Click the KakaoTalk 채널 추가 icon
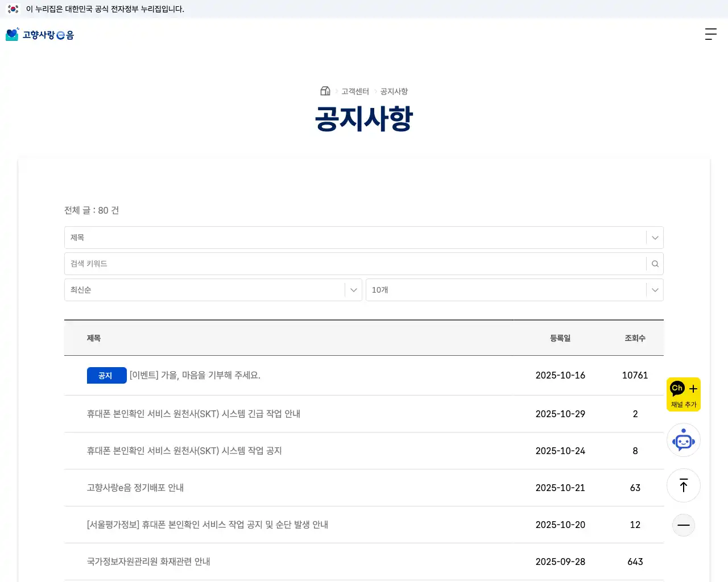This screenshot has height=582, width=728. pyautogui.click(x=683, y=394)
